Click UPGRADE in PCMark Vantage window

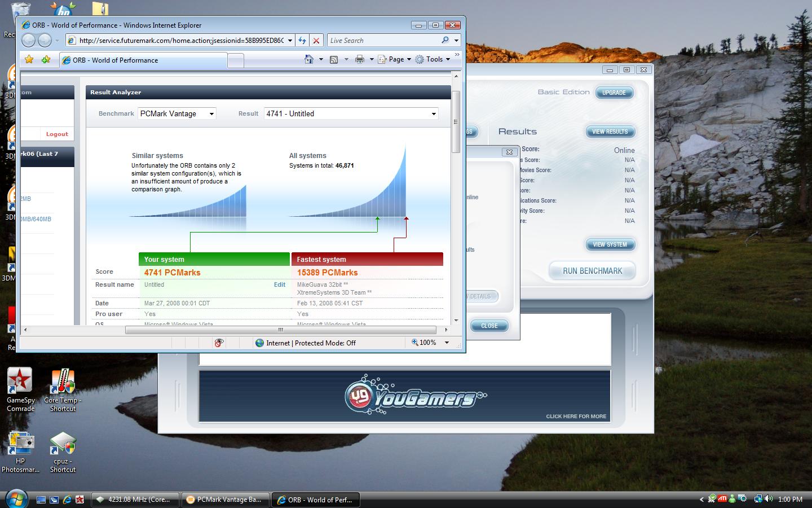614,93
